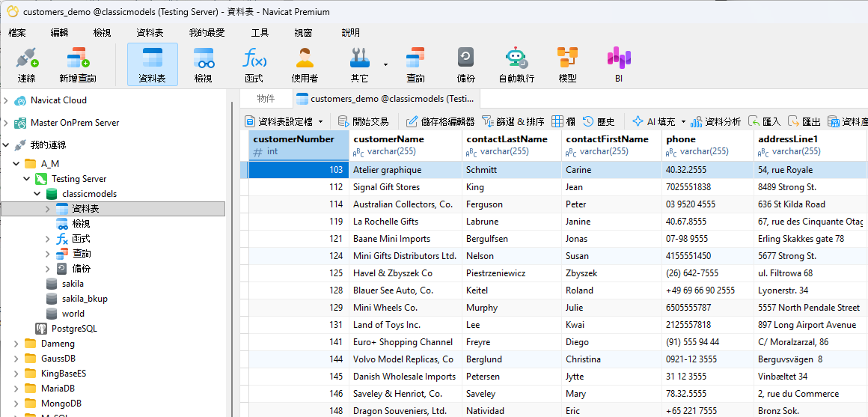Click 匯入 import button
868x417 pixels.
pyautogui.click(x=765, y=121)
